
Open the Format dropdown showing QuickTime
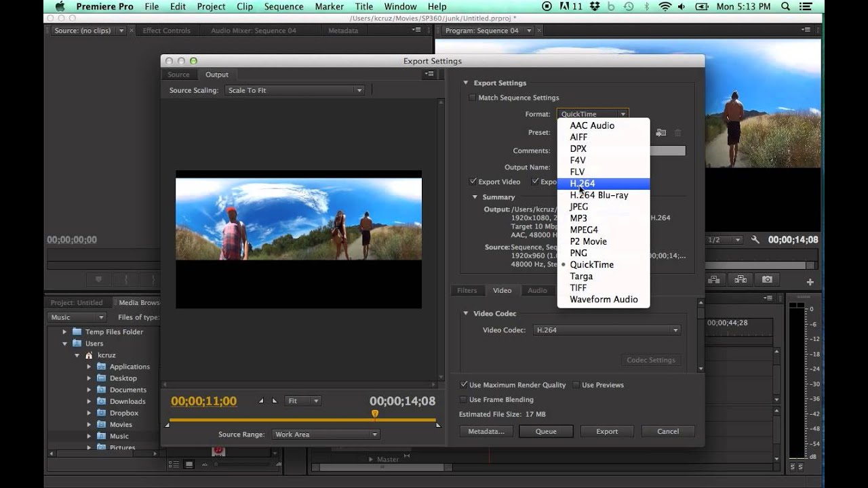click(593, 114)
